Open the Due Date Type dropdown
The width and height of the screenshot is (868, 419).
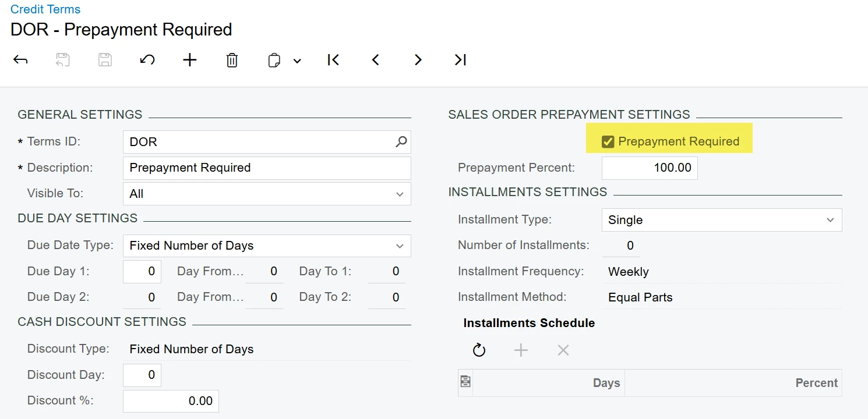click(x=400, y=246)
